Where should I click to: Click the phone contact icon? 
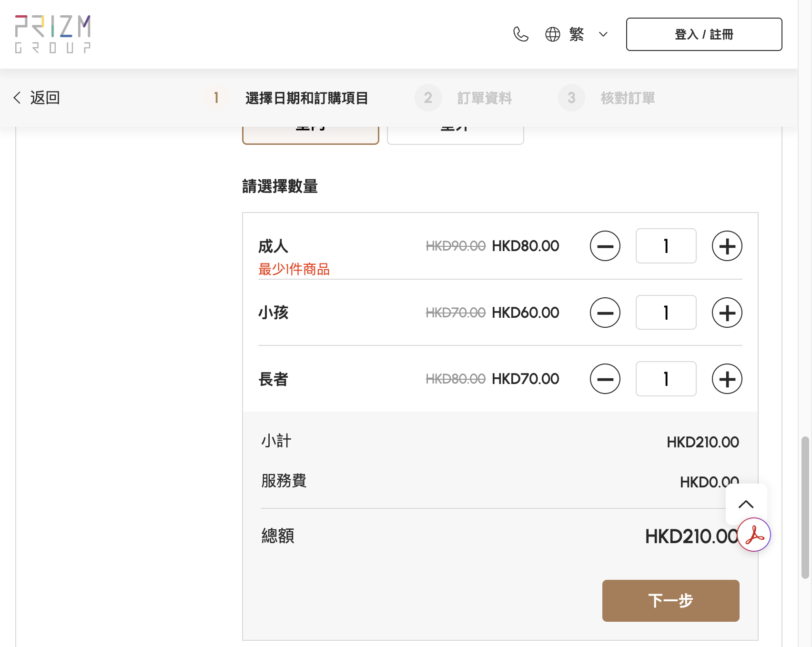coord(521,34)
